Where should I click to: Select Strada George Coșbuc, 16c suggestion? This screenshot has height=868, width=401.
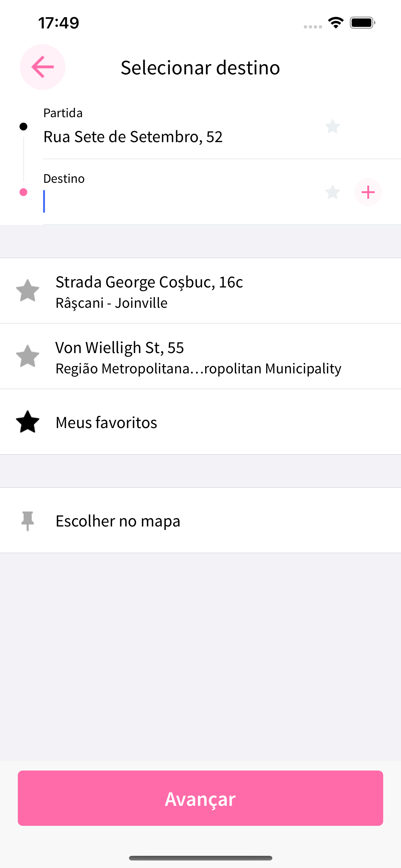(200, 291)
